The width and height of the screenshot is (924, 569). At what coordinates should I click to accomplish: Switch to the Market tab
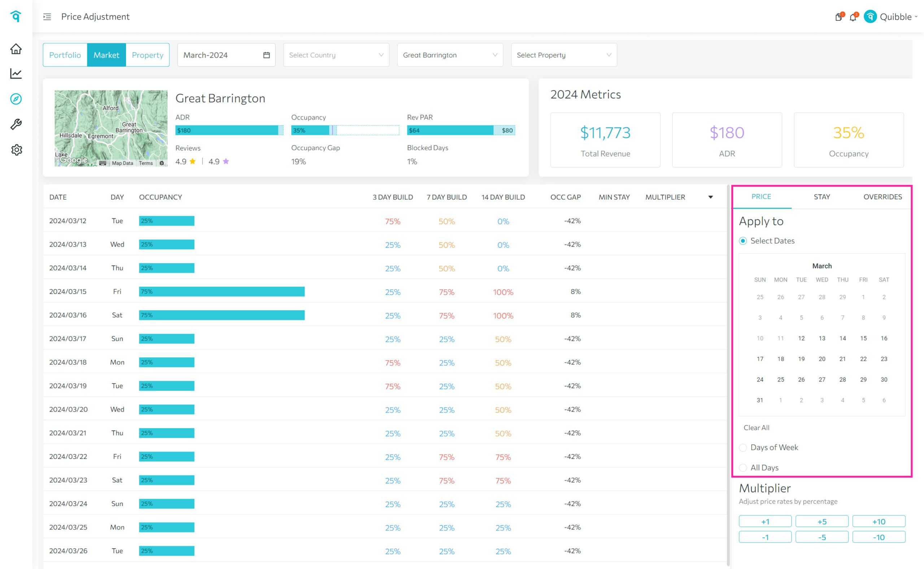106,55
